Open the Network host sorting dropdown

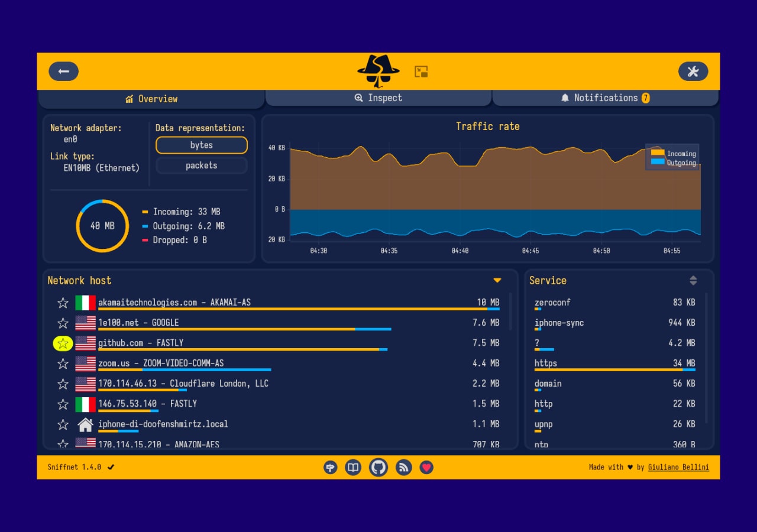(x=497, y=280)
